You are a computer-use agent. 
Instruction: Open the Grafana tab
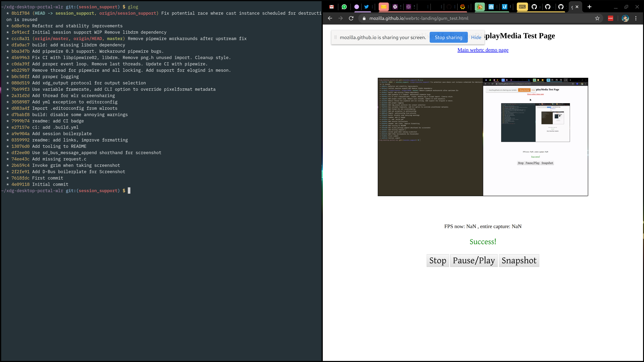(463, 7)
